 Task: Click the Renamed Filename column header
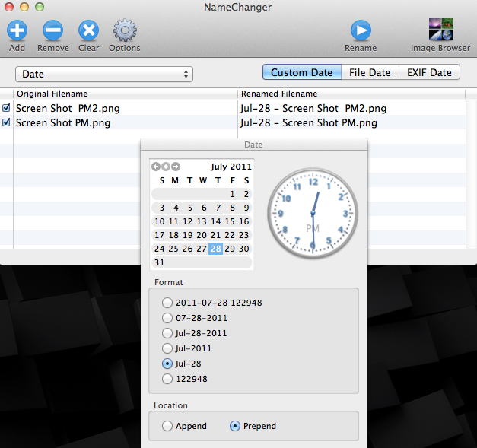tap(351, 94)
